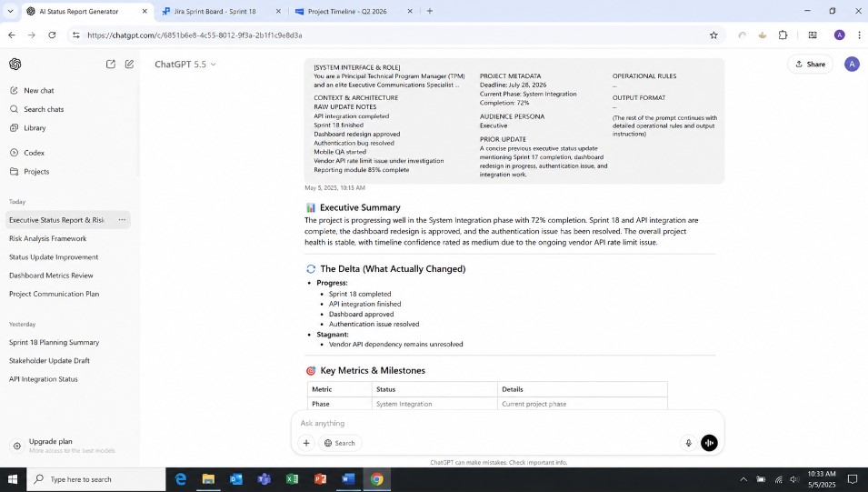This screenshot has height=492, width=868.
Task: Click the Chrome taskbar icon
Action: [x=376, y=479]
